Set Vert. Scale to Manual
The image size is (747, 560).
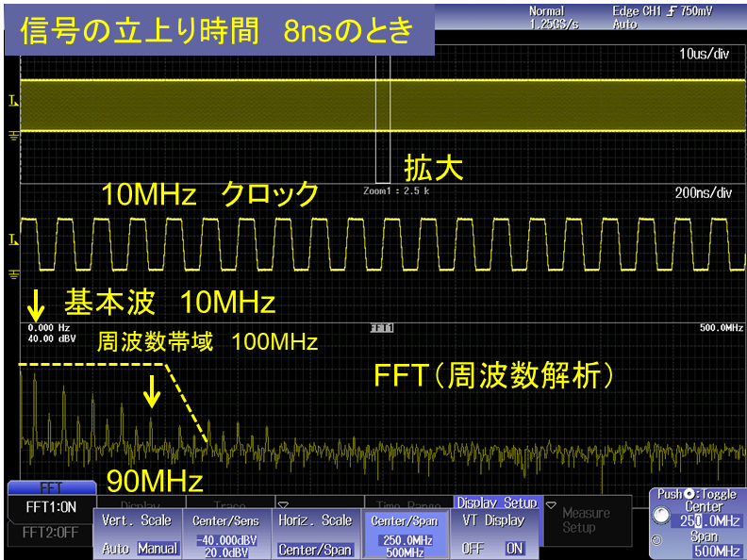click(157, 548)
